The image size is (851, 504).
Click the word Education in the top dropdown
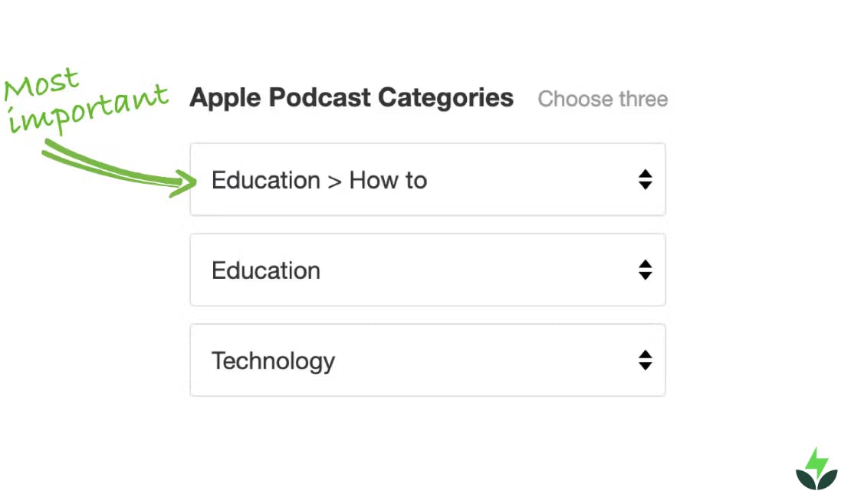(x=265, y=180)
